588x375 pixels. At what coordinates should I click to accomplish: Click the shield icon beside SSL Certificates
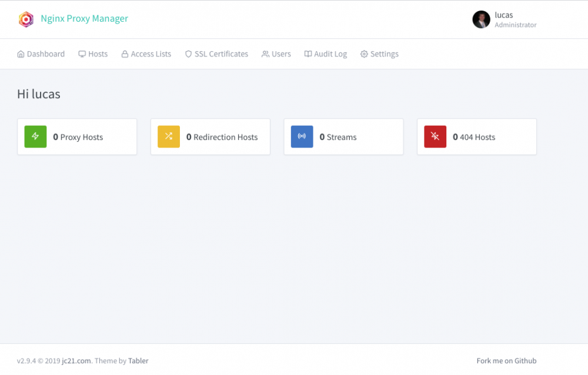pos(189,54)
